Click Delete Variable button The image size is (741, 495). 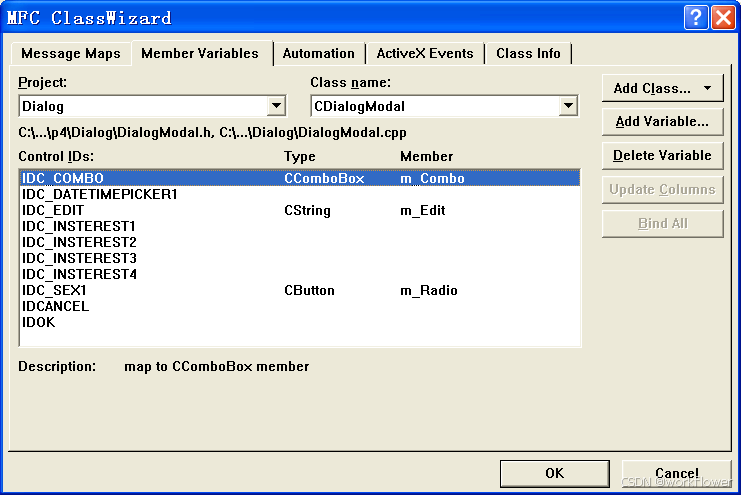[x=662, y=156]
